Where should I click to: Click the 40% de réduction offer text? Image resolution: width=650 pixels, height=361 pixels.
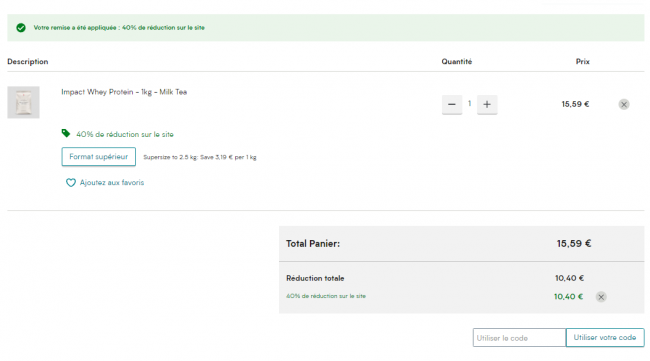125,134
